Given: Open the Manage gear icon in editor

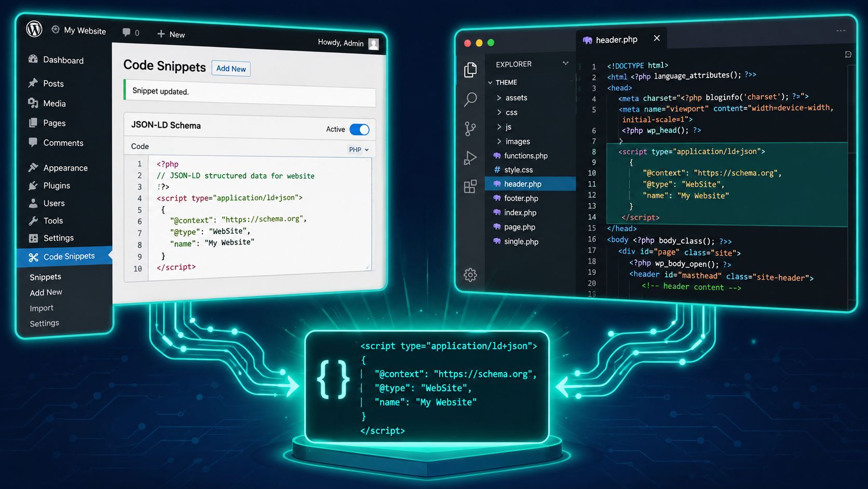Looking at the screenshot, I should pyautogui.click(x=470, y=275).
